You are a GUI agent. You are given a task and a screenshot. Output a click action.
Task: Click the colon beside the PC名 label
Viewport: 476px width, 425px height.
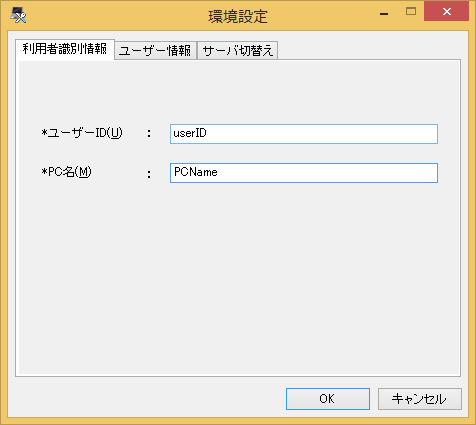149,173
